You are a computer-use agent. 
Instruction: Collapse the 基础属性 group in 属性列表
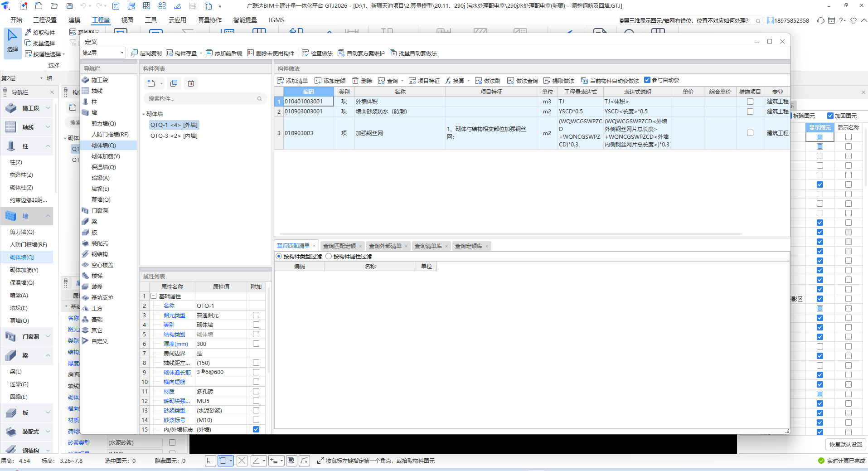click(x=154, y=296)
